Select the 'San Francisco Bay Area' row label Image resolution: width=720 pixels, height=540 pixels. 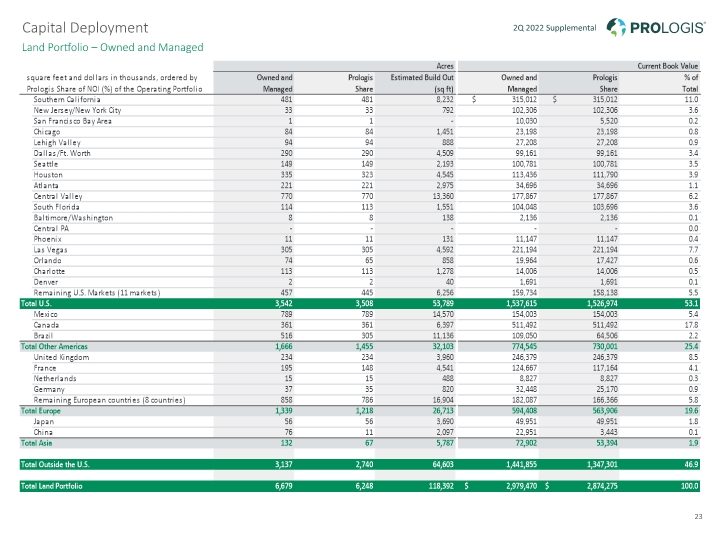[x=72, y=121]
